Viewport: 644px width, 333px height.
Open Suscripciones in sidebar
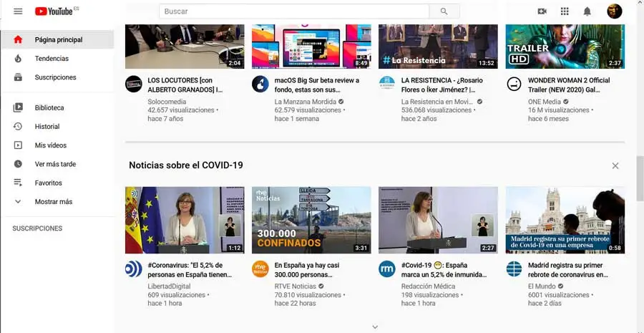57,77
